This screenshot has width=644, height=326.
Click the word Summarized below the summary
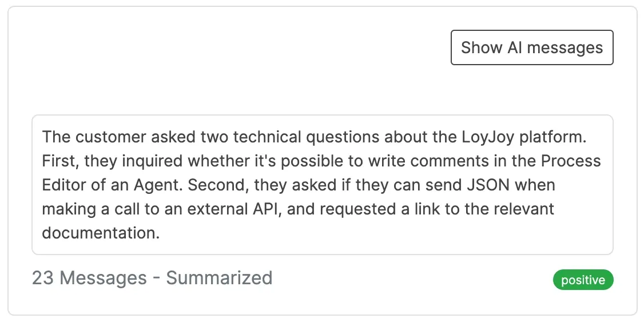click(x=219, y=278)
